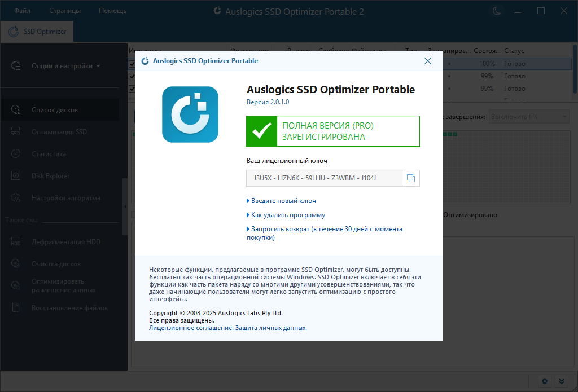Click the disk list vertical scrollbar
Image resolution: width=578 pixels, height=392 pixels.
(575, 70)
